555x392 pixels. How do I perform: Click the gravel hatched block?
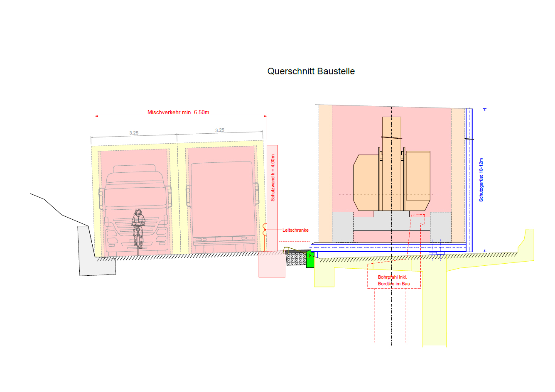(296, 260)
